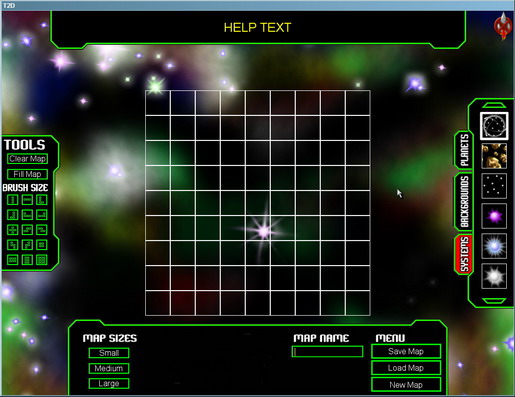Click the Clear Map button
The width and height of the screenshot is (515, 397).
click(x=27, y=159)
